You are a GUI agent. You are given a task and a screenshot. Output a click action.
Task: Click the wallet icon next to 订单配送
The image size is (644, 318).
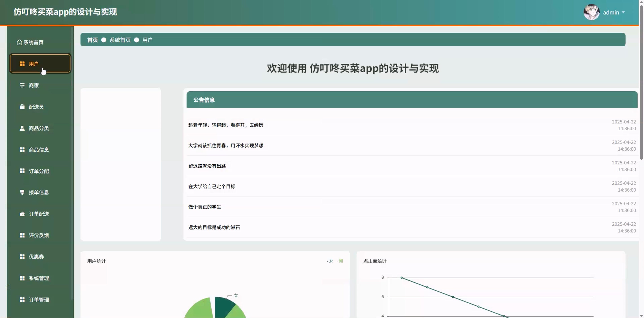coord(22,214)
